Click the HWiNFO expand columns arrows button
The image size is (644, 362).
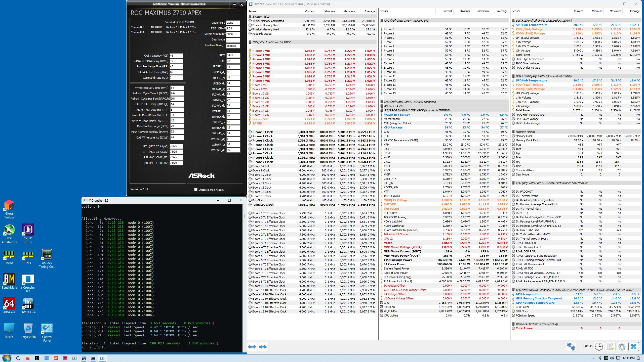252,347
